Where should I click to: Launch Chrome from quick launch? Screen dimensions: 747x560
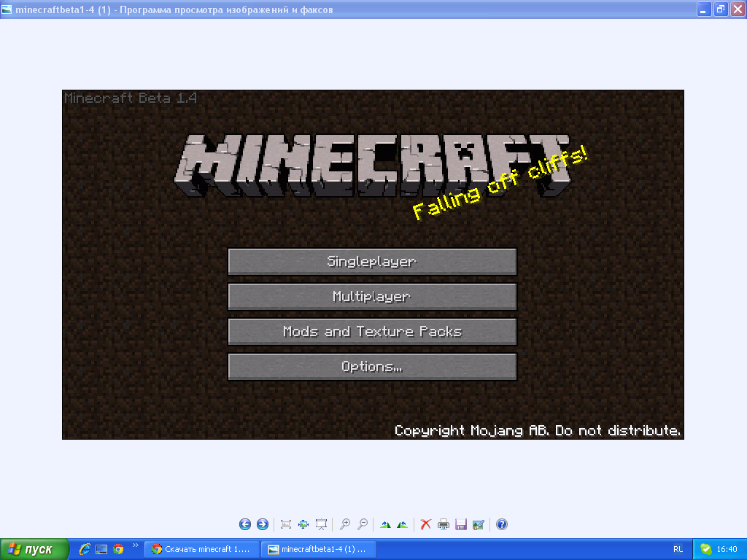tap(118, 549)
